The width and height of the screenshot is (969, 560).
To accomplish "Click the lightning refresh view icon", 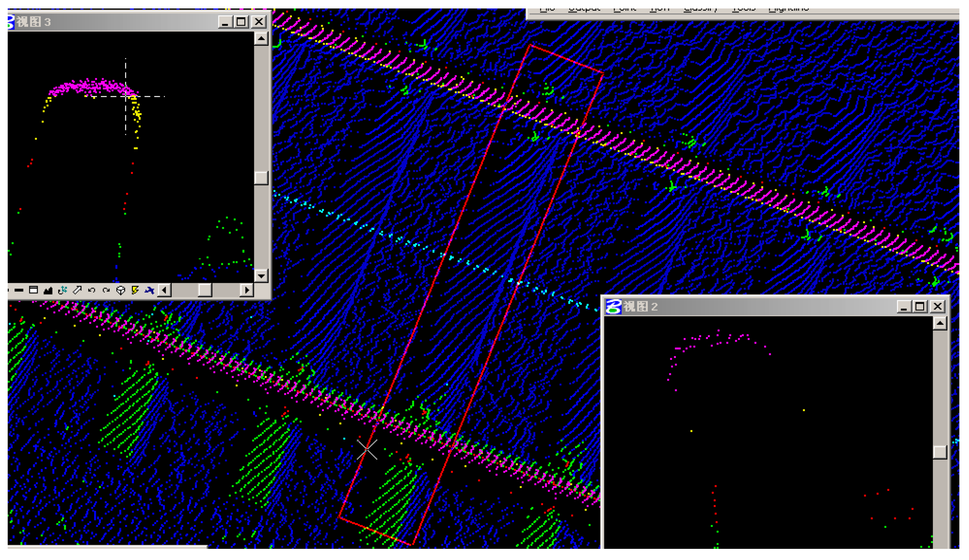I will 135,291.
